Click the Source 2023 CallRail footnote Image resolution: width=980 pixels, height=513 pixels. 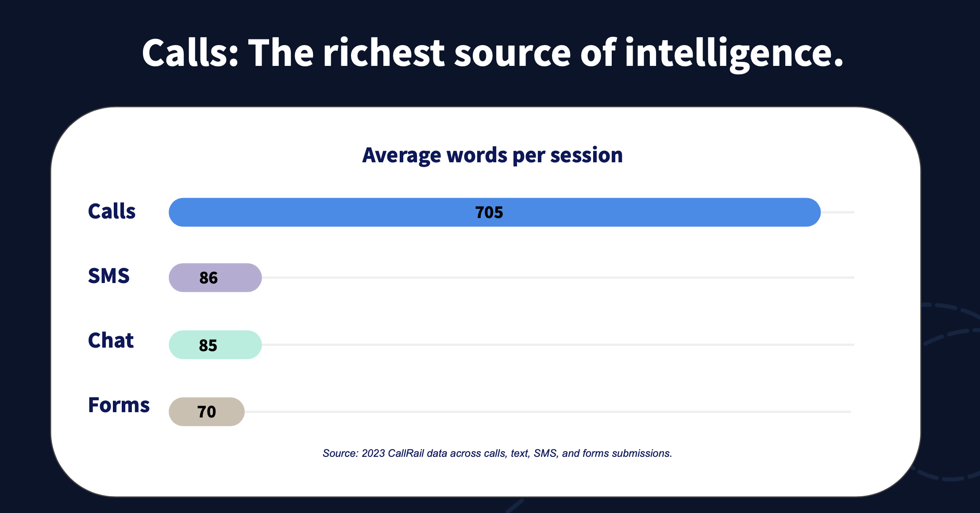coord(497,453)
